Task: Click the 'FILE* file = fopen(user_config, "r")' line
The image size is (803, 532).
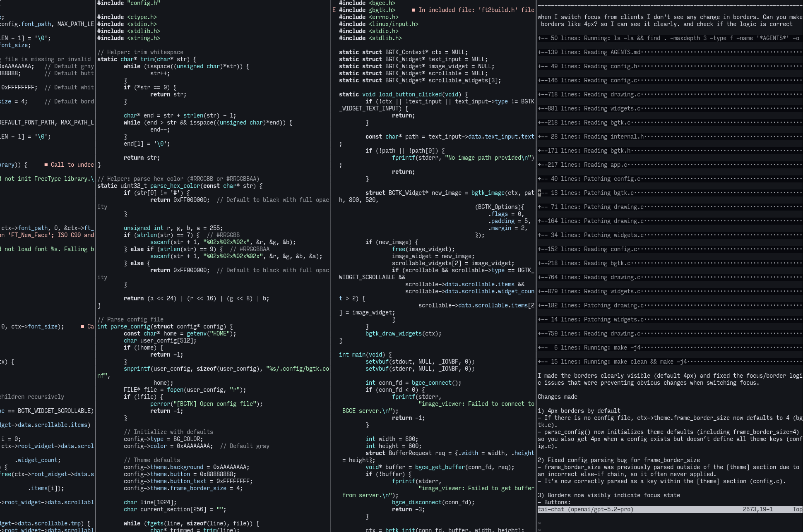Action: [185, 390]
